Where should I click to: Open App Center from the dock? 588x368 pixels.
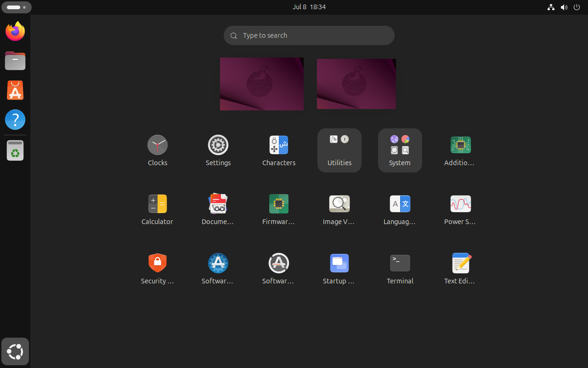coord(15,90)
